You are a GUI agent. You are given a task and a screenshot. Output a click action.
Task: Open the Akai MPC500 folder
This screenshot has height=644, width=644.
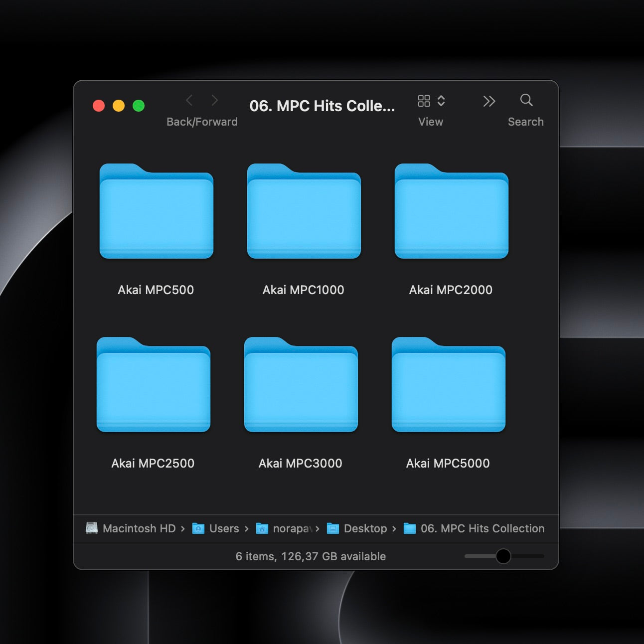point(156,212)
